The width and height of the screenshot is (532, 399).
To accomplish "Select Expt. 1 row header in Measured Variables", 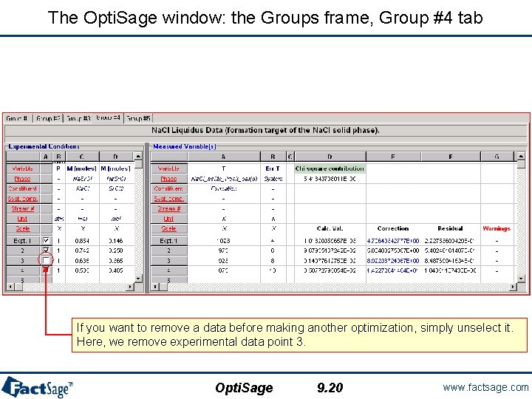I will pos(169,241).
